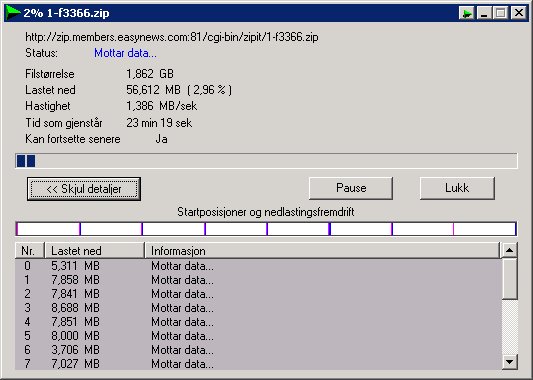Click the Lastet ned column header
Screen dimensions: 533x380
tap(94, 251)
